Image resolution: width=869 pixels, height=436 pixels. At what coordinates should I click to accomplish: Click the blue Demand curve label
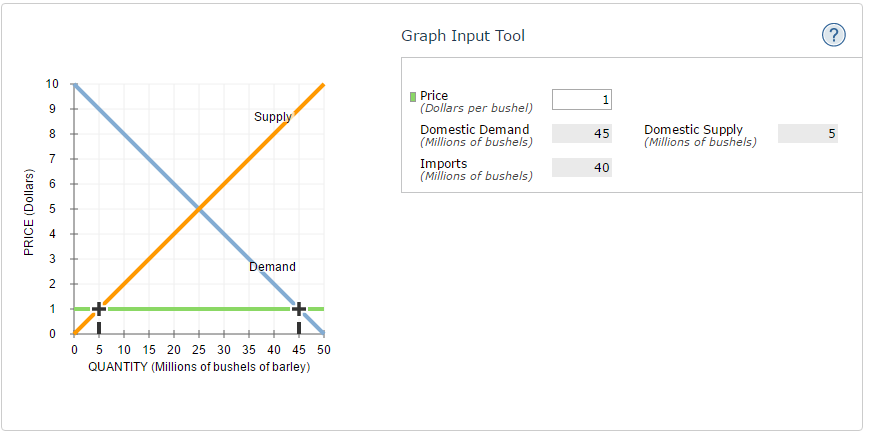[272, 267]
